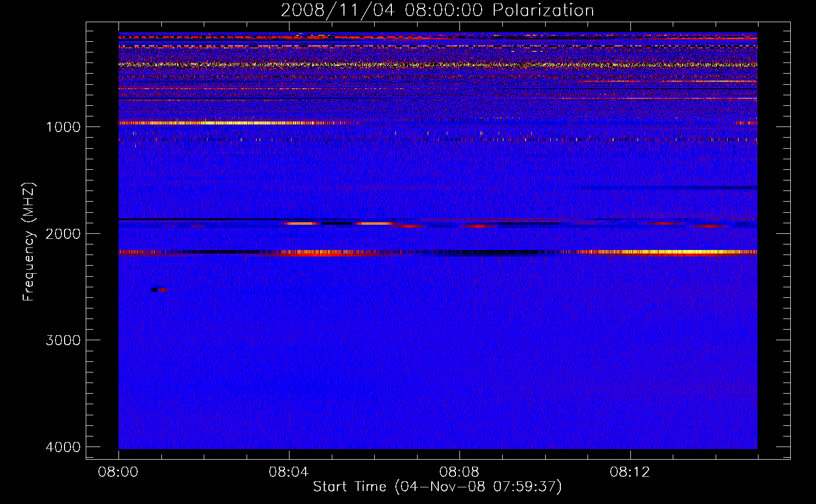Image resolution: width=816 pixels, height=504 pixels.
Task: Click the small black-red blip near 2500 MHz
Action: [x=159, y=290]
